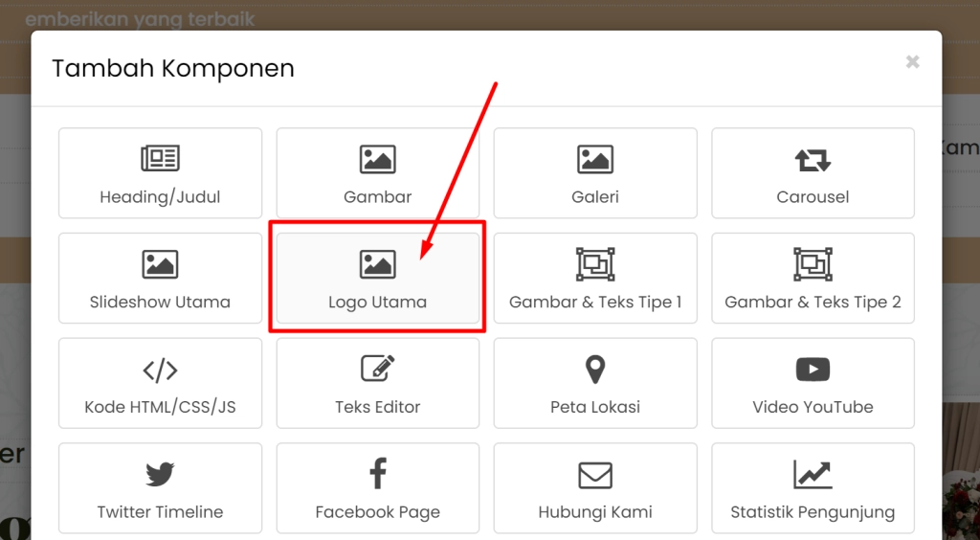The height and width of the screenshot is (540, 980).
Task: Choose Gambar & Teks Tipe 1 icon
Action: (x=595, y=264)
